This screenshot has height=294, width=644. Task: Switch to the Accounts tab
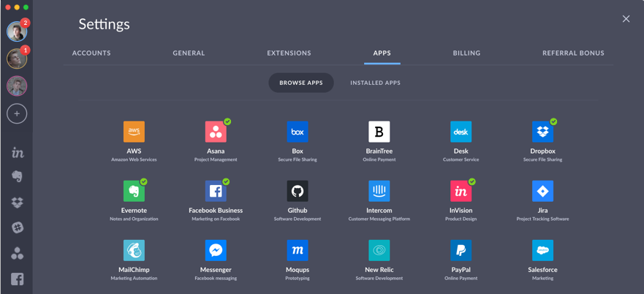[91, 53]
